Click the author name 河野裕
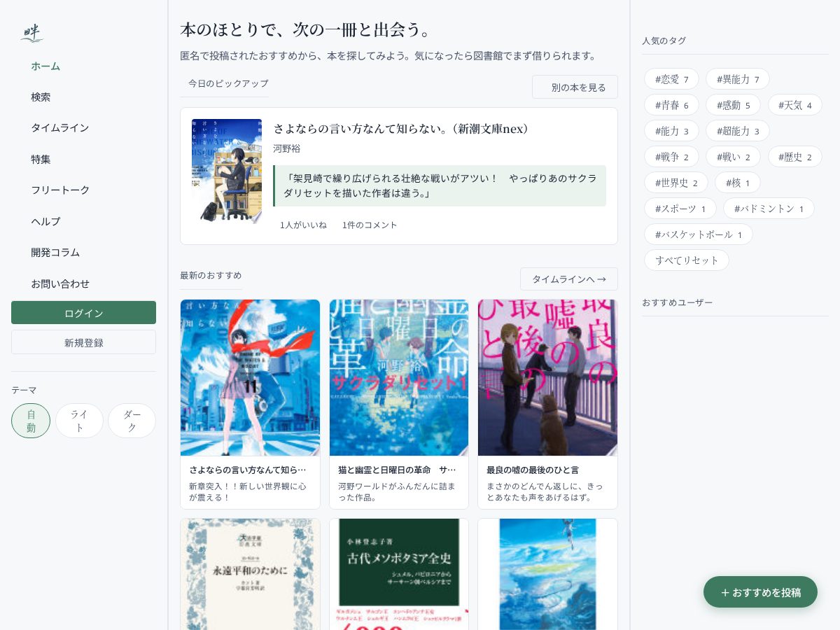The width and height of the screenshot is (840, 630). coord(287,148)
